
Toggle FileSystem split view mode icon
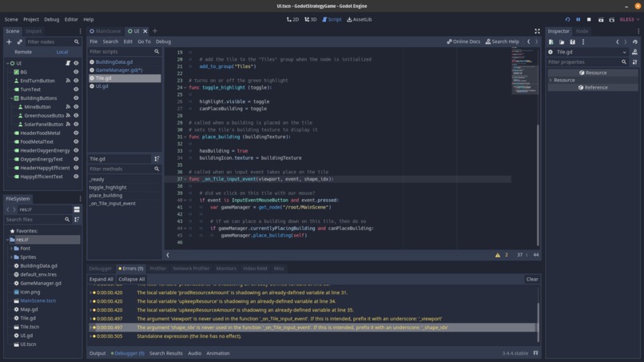[77, 209]
